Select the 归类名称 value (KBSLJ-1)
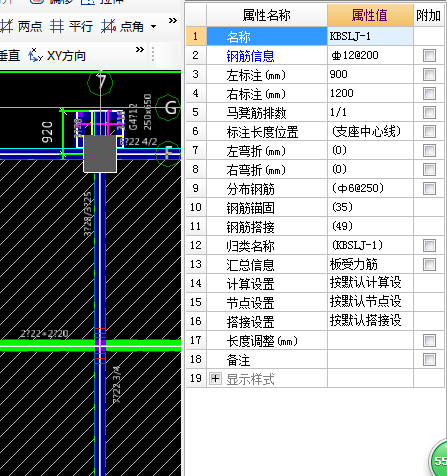The width and height of the screenshot is (447, 476). (370, 245)
